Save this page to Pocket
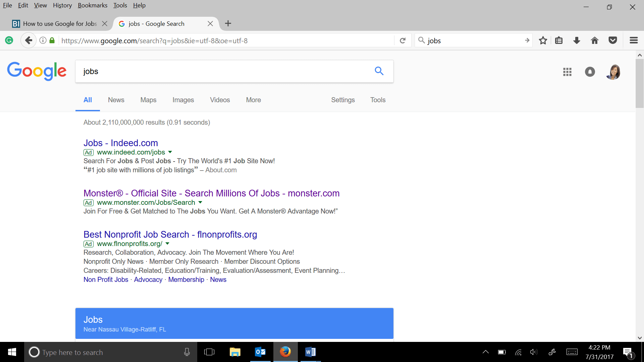Viewport: 644px width, 362px height. coord(613,40)
